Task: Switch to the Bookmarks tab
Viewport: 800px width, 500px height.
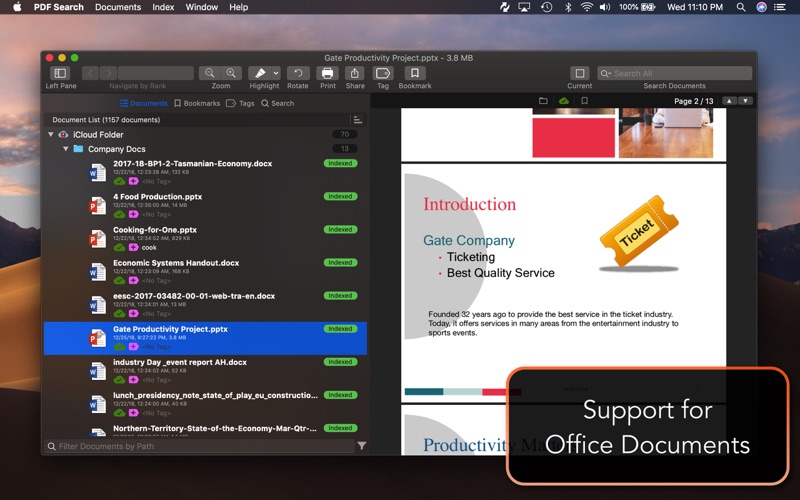Action: [x=197, y=103]
